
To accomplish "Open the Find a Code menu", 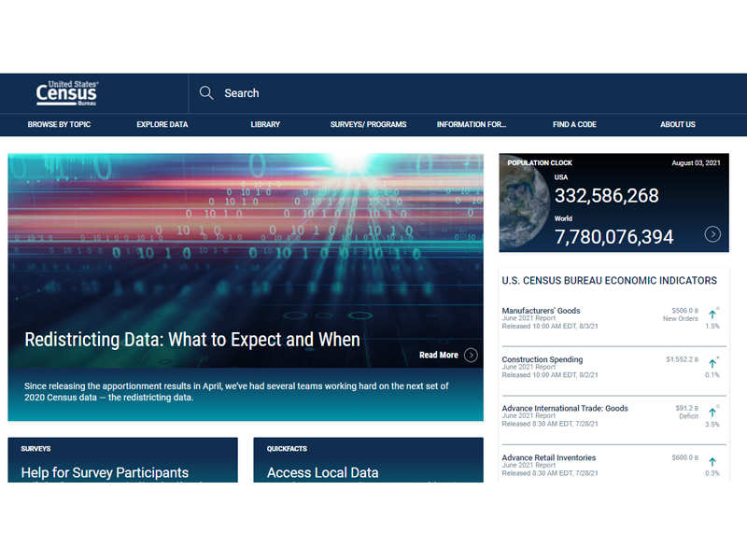I will point(574,125).
